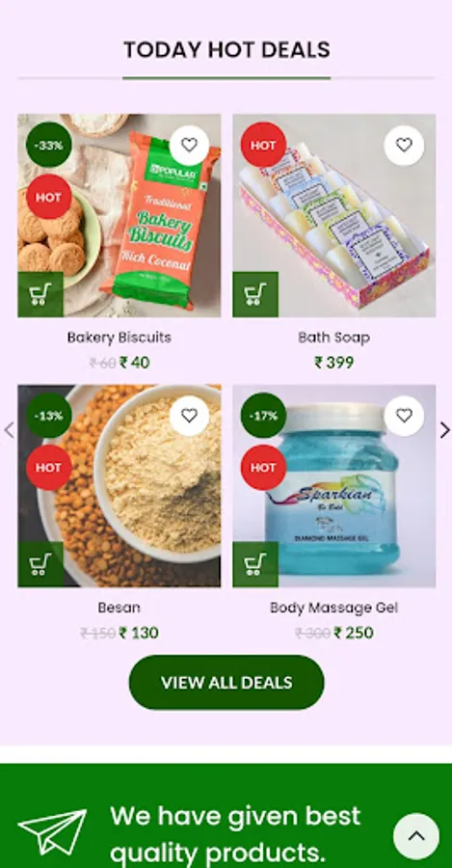Open View All Deals
Image resolution: width=452 pixels, height=868 pixels.
pos(226,683)
